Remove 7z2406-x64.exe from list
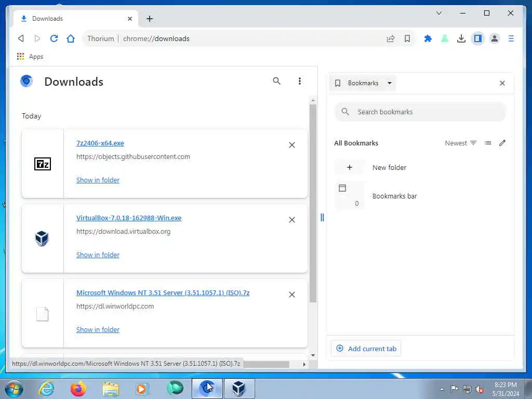This screenshot has width=532, height=399. (292, 145)
